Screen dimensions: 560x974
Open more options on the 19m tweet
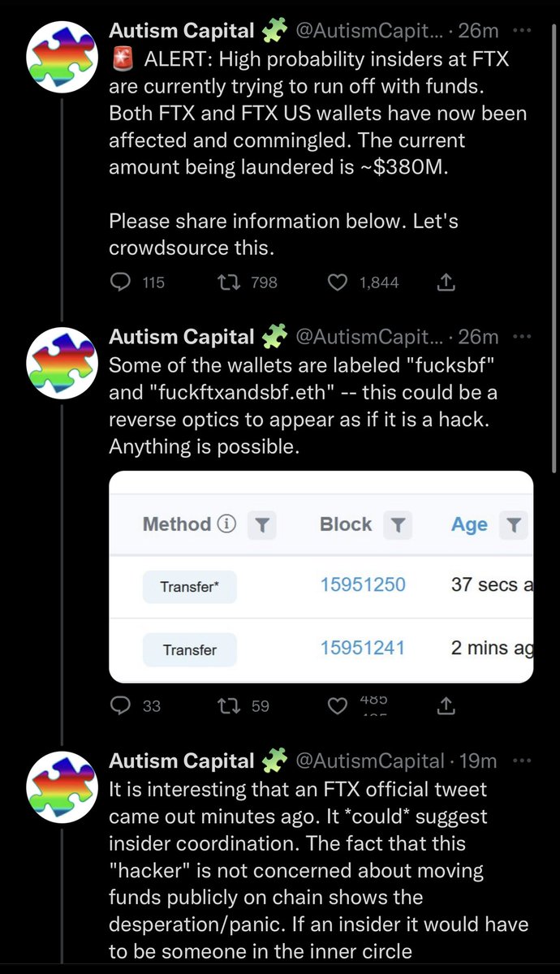524,761
